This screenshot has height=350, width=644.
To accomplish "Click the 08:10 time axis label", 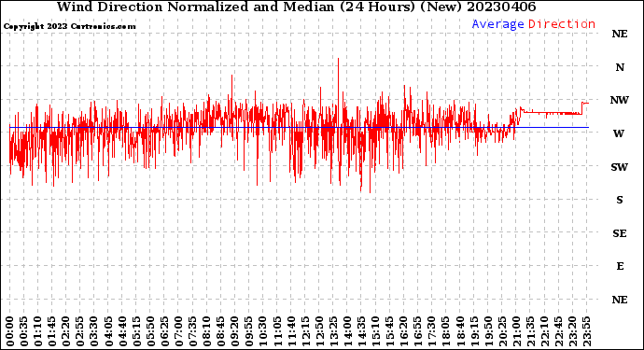I will point(206,331).
